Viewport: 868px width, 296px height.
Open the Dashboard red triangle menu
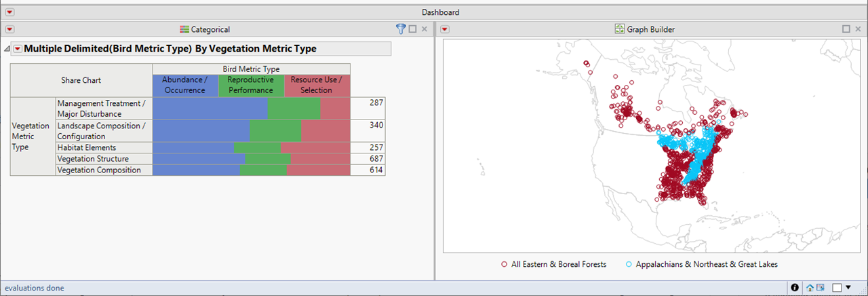point(9,12)
